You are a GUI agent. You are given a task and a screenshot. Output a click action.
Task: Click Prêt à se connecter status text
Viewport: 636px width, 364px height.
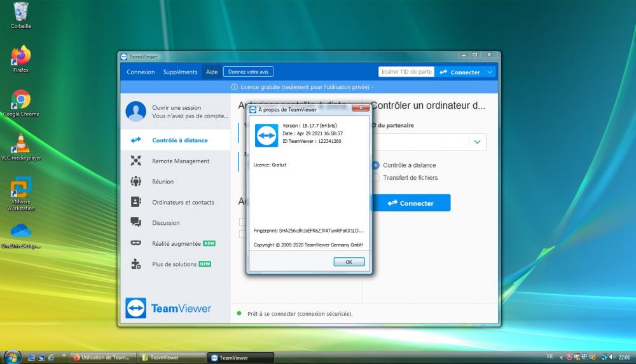[x=300, y=314]
